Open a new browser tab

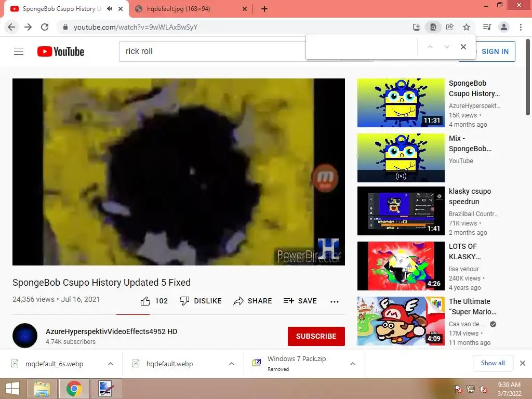tap(264, 9)
